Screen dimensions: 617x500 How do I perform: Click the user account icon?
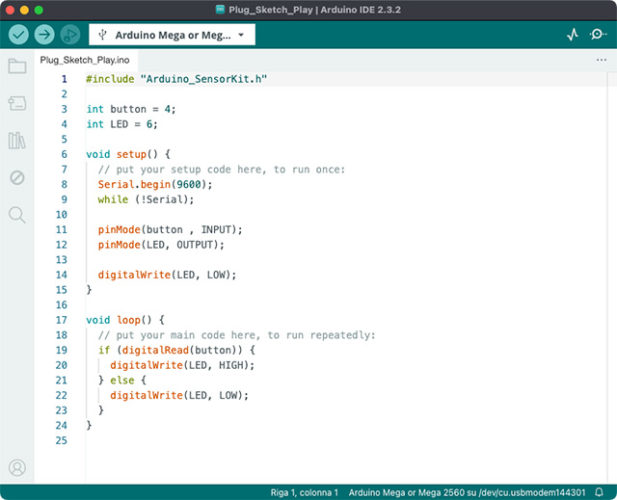pos(17,467)
